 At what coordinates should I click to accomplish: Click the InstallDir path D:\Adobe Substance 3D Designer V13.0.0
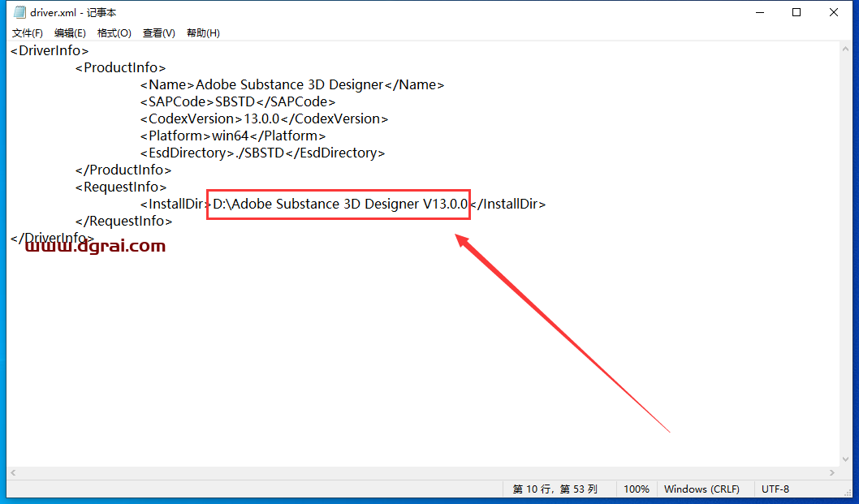(x=340, y=204)
